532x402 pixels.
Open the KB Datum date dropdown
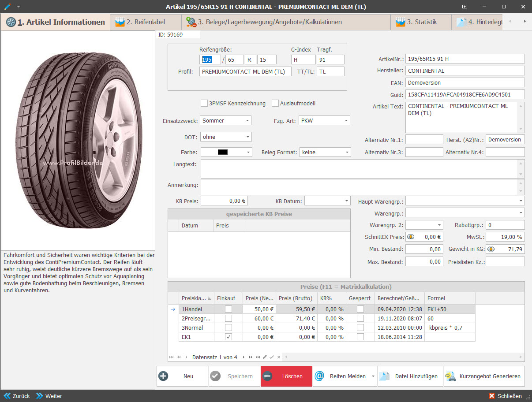click(x=346, y=201)
